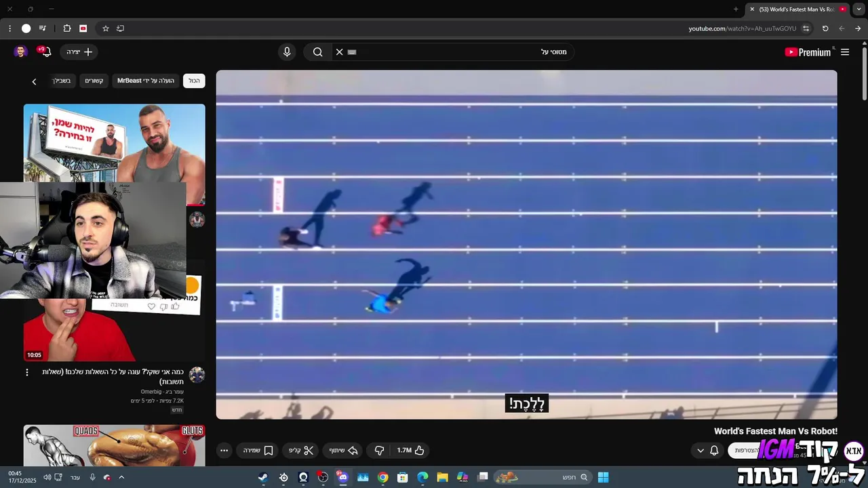Toggle the channel notification bell
Viewport: 868px width, 488px height.
714,450
